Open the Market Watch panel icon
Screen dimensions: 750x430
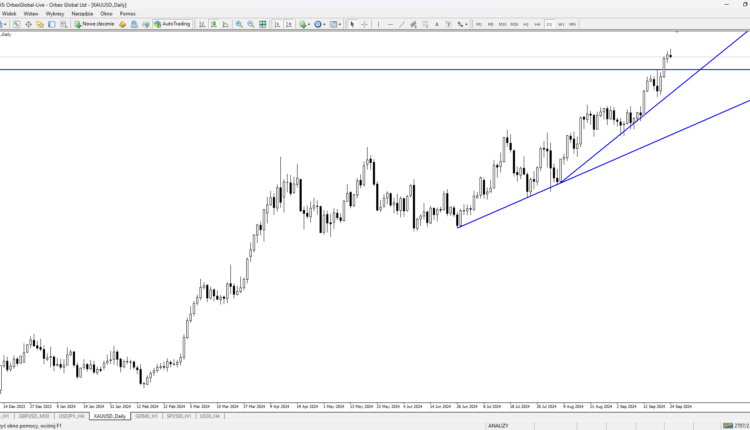[17, 24]
